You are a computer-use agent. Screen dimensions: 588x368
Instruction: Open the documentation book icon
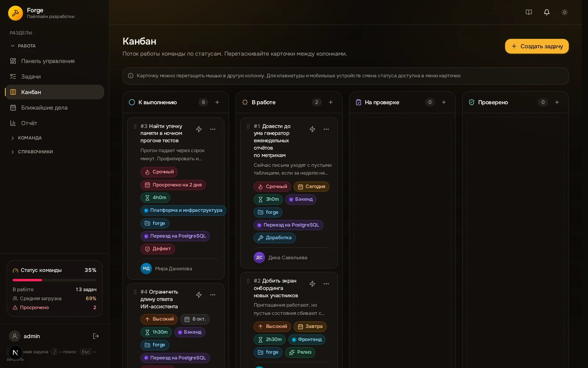(x=528, y=12)
